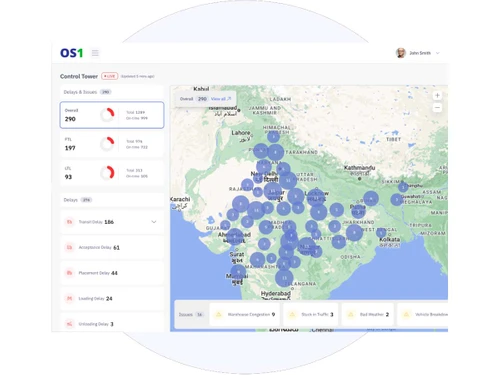Select Bad Weather 2 issue card

[368, 314]
